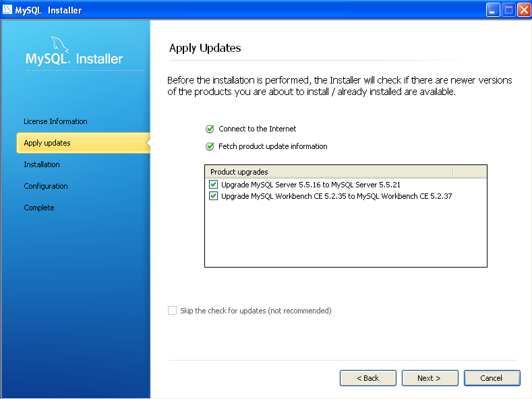Proceed with the Next button
The width and height of the screenshot is (532, 399).
click(x=430, y=378)
